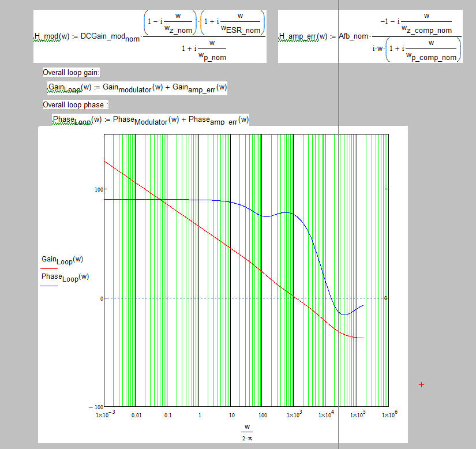Click the x-axis label 1×10^4
Image resolution: width=476 pixels, height=449 pixels.
click(326, 414)
